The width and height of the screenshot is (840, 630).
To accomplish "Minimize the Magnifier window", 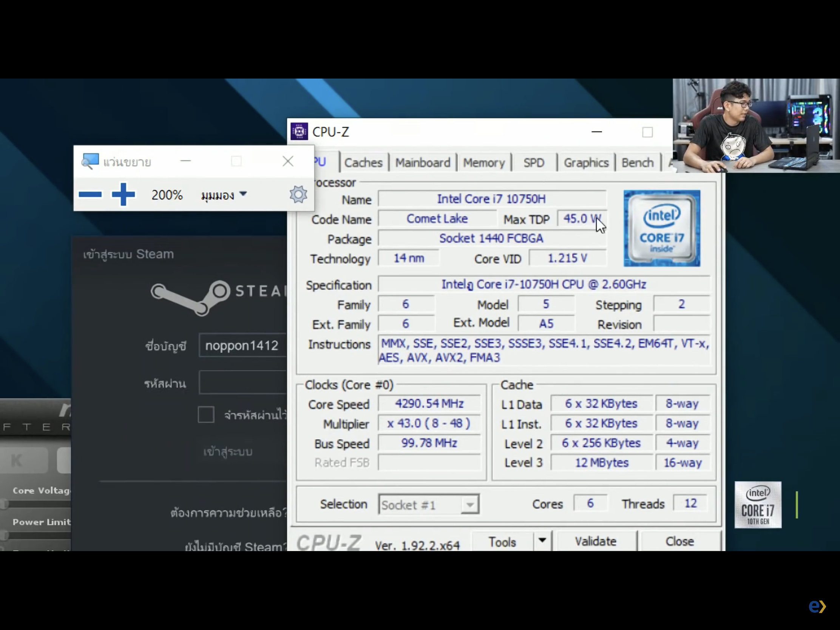I will point(185,161).
